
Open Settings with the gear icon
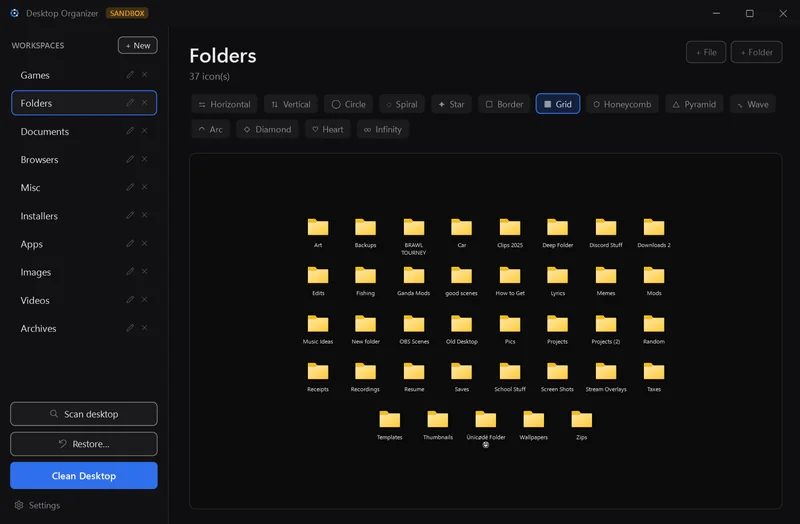(x=19, y=505)
